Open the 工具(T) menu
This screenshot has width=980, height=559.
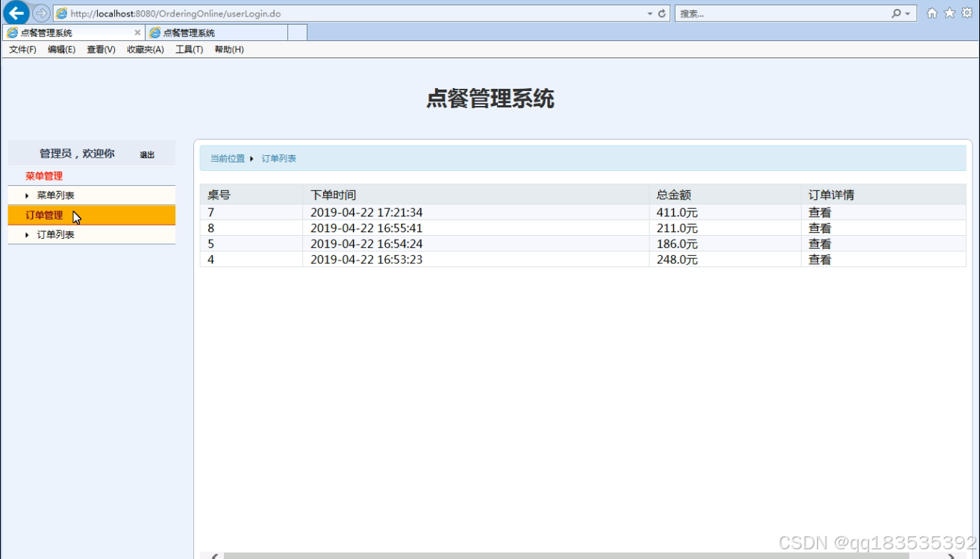coord(189,49)
